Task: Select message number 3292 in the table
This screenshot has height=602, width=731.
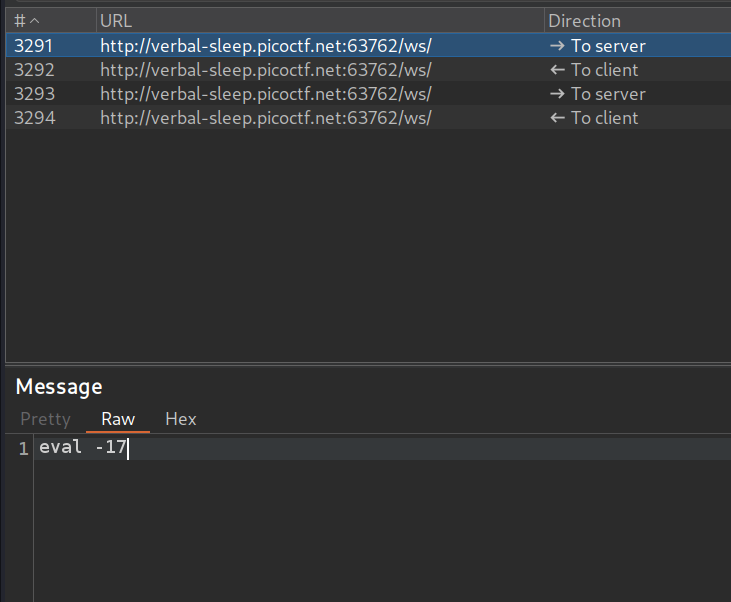Action: click(33, 70)
